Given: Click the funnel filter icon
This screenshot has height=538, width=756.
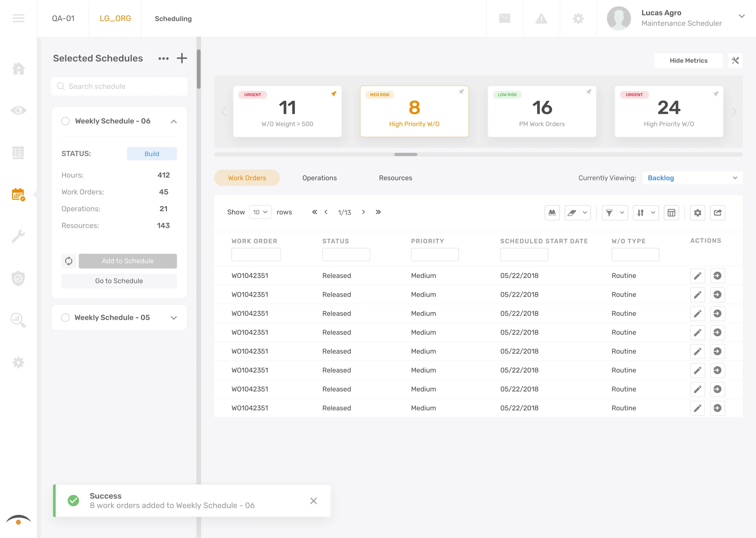Looking at the screenshot, I should pos(609,213).
